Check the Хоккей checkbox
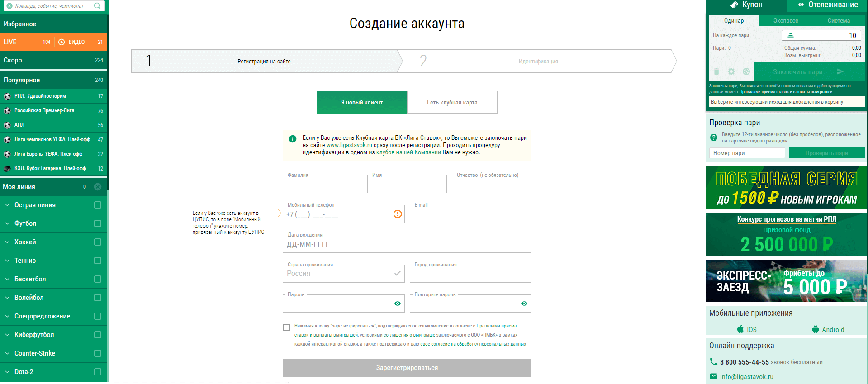 (98, 242)
